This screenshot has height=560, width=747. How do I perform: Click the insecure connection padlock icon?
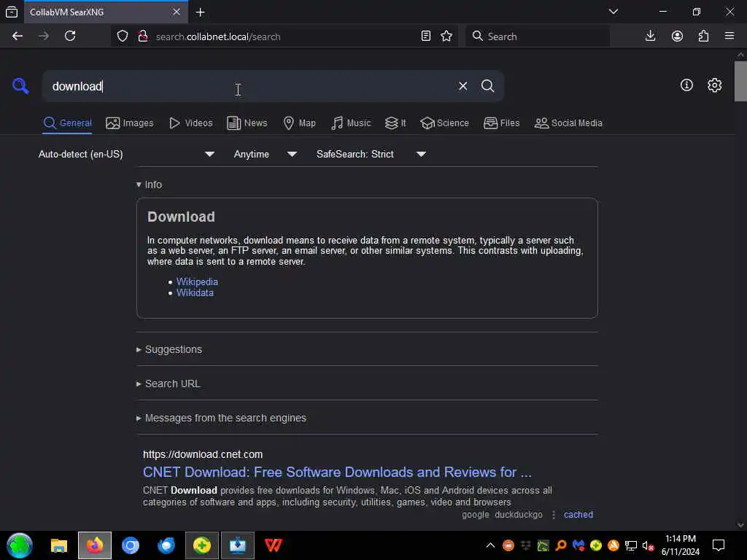coord(142,36)
